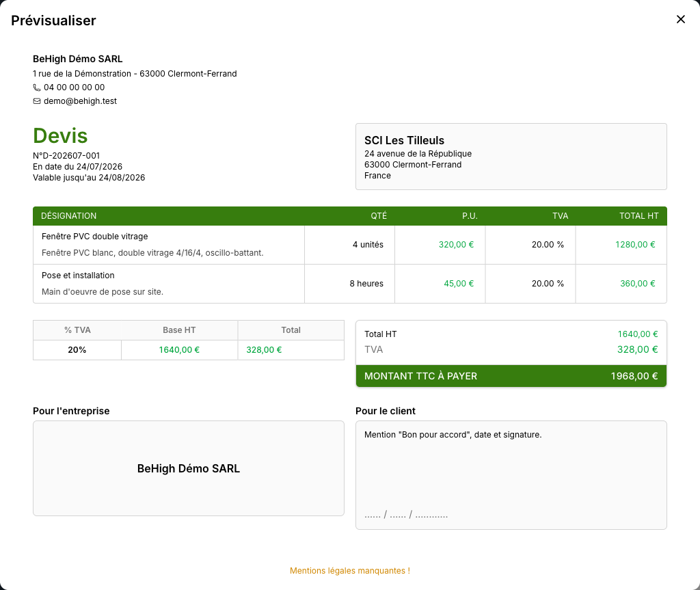The image size is (700, 590).
Task: Click client address 24 avenue de la République
Action: pyautogui.click(x=418, y=154)
